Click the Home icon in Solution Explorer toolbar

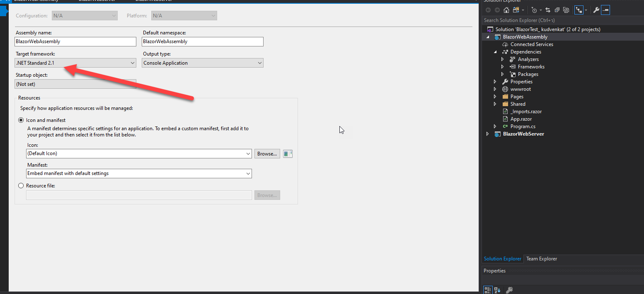[x=506, y=10]
